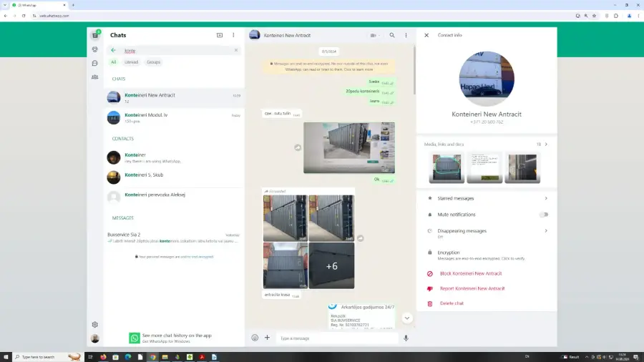Click encryption notice in chat

[x=329, y=67]
